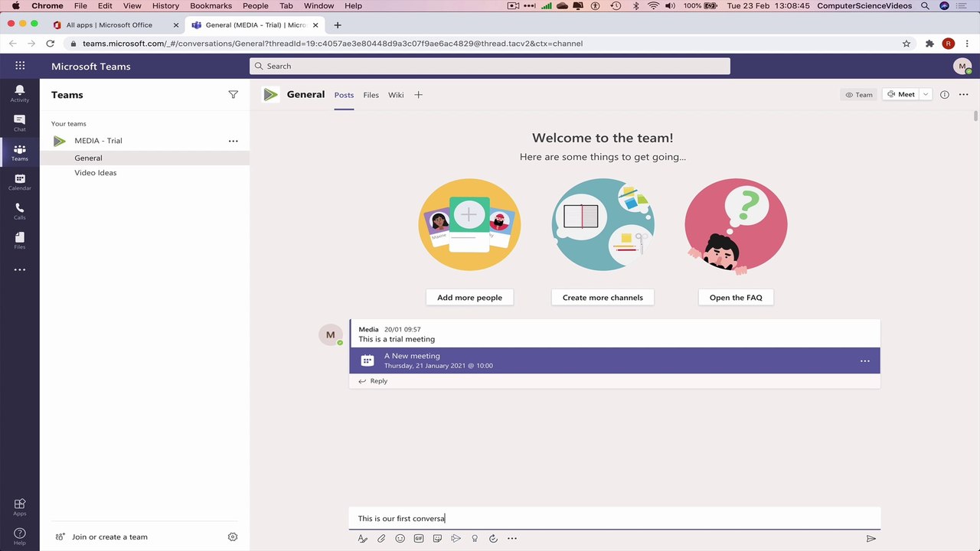This screenshot has width=980, height=551.
Task: Click Reply under the trial meeting post
Action: pos(373,381)
